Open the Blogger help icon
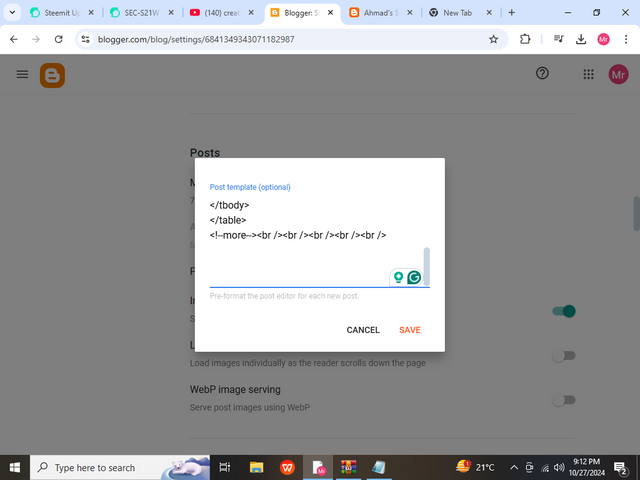This screenshot has height=480, width=640. point(542,73)
